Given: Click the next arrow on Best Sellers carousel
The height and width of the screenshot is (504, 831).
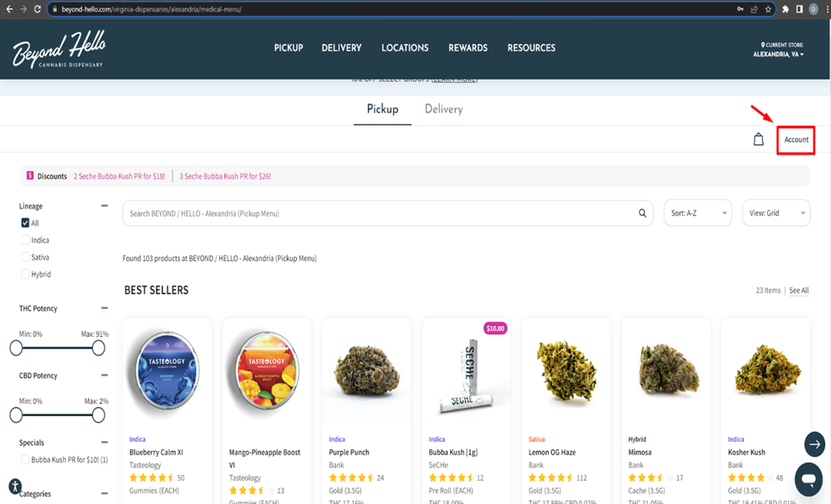Looking at the screenshot, I should 814,444.
